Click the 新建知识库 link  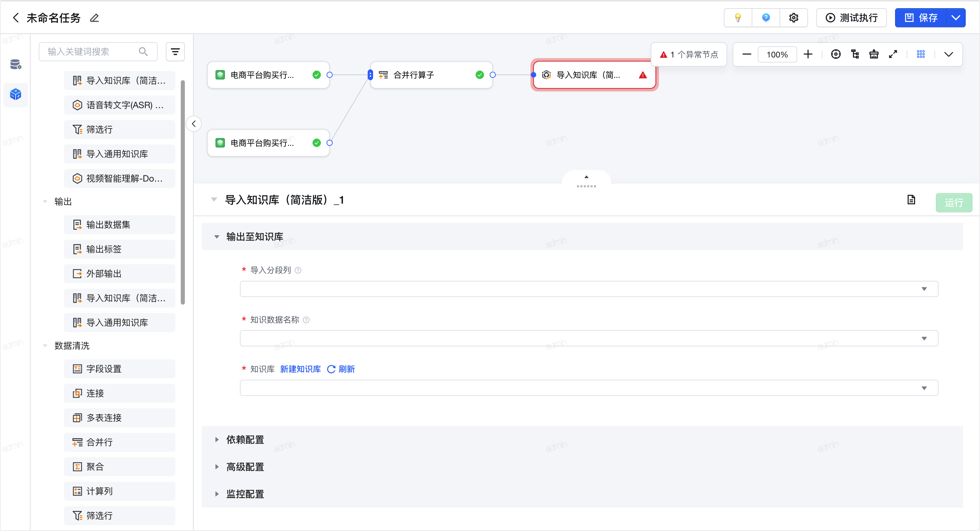click(x=300, y=369)
